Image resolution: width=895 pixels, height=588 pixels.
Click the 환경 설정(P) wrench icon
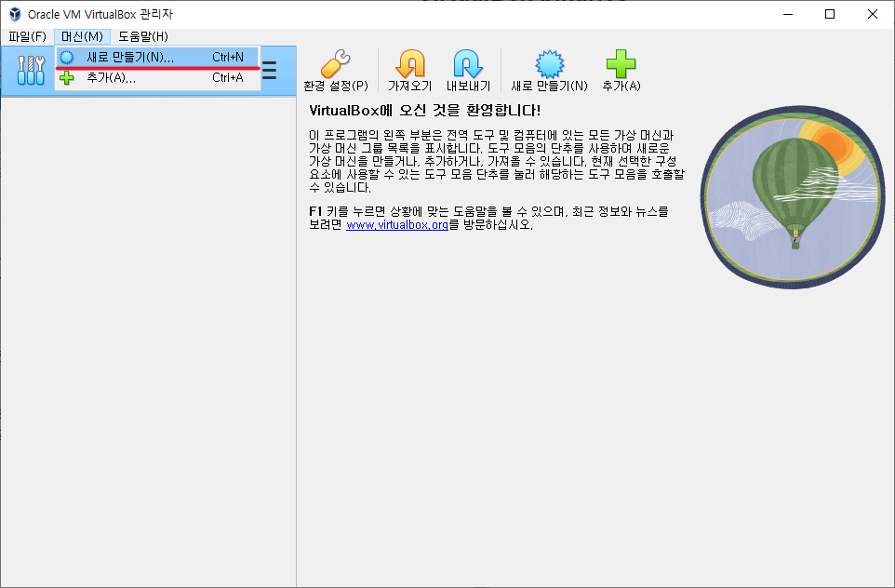coord(336,64)
